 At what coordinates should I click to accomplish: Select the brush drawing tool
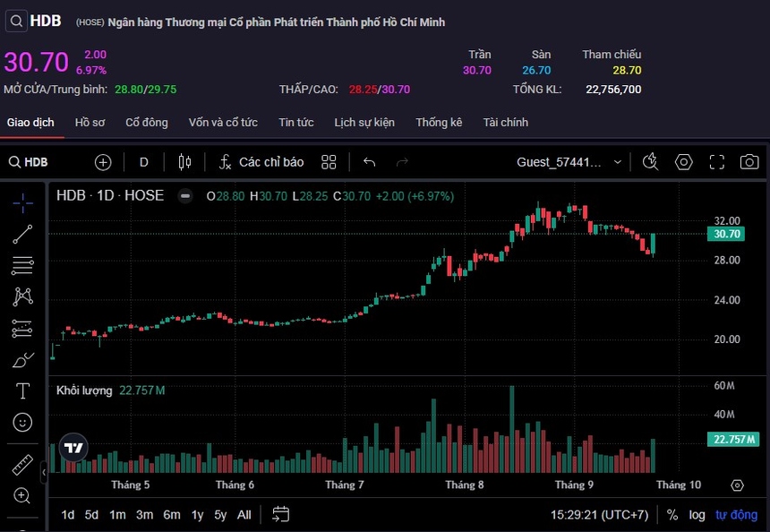click(x=22, y=360)
